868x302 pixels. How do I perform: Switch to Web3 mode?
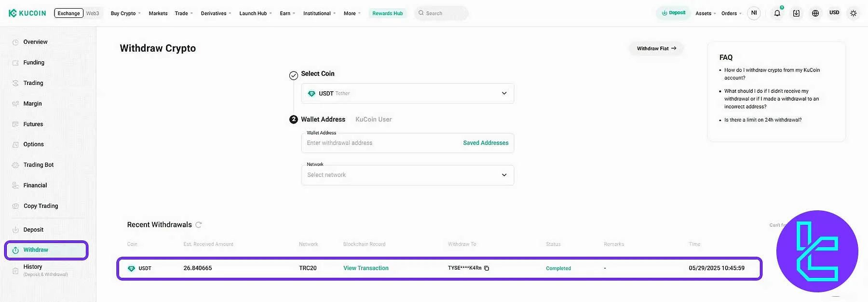[x=93, y=14]
